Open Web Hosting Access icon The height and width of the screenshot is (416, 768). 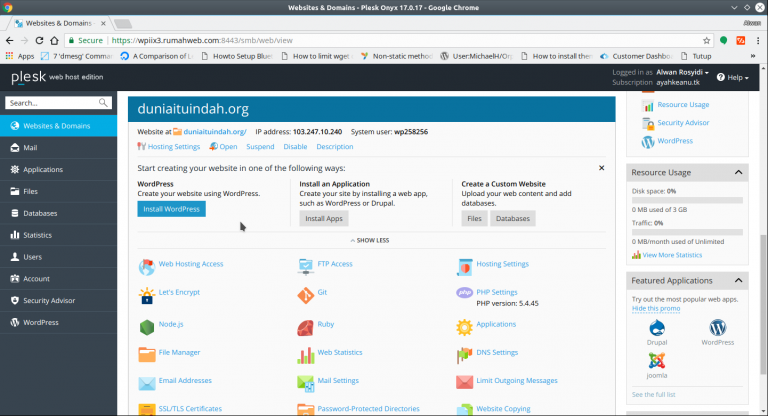point(146,267)
